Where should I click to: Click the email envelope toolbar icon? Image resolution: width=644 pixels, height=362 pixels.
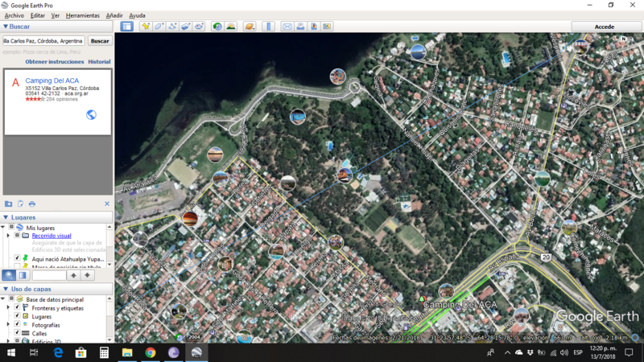point(287,27)
